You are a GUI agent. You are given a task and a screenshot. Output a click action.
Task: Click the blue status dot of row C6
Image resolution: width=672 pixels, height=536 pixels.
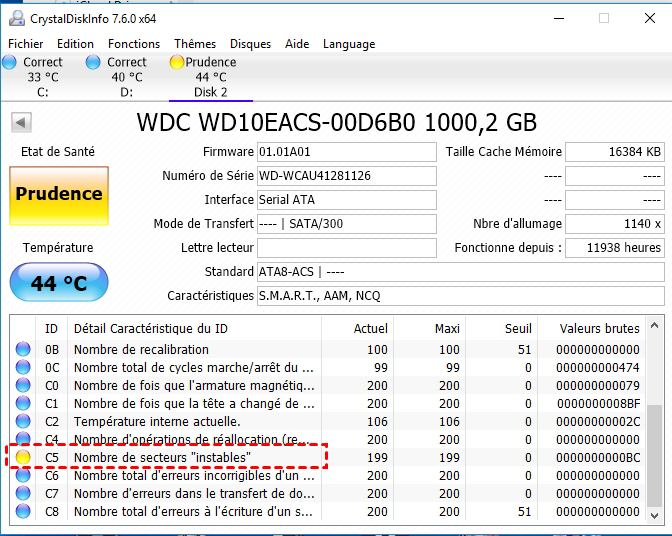[x=23, y=475]
